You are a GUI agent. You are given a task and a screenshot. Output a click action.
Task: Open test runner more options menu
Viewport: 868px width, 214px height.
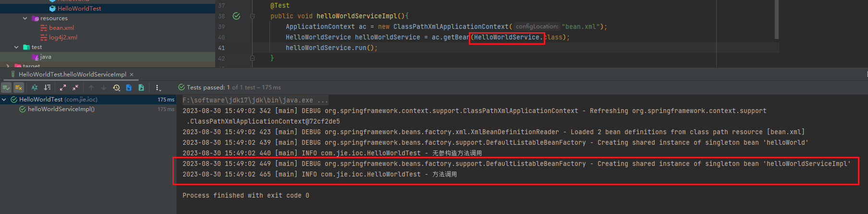158,88
